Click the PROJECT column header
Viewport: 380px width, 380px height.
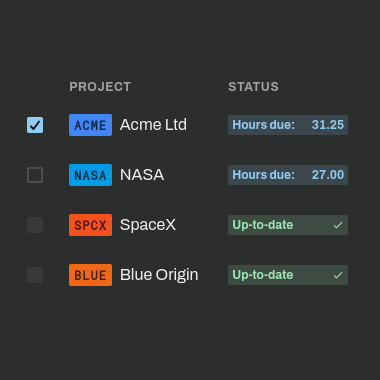100,87
